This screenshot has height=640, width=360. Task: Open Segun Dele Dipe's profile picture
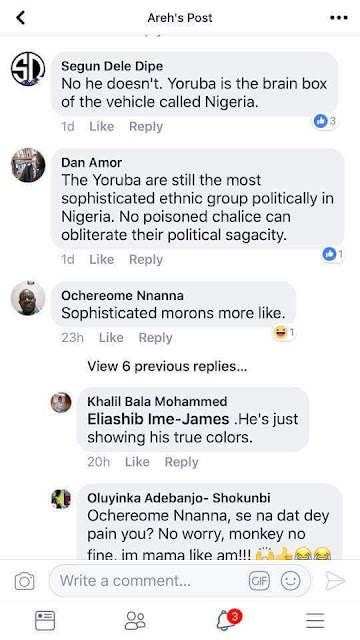(x=28, y=69)
